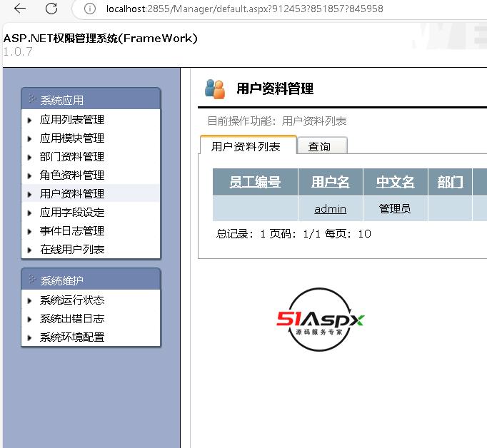Click arrow bullet beside 应用模块管理
The width and height of the screenshot is (487, 448).
[x=29, y=138]
